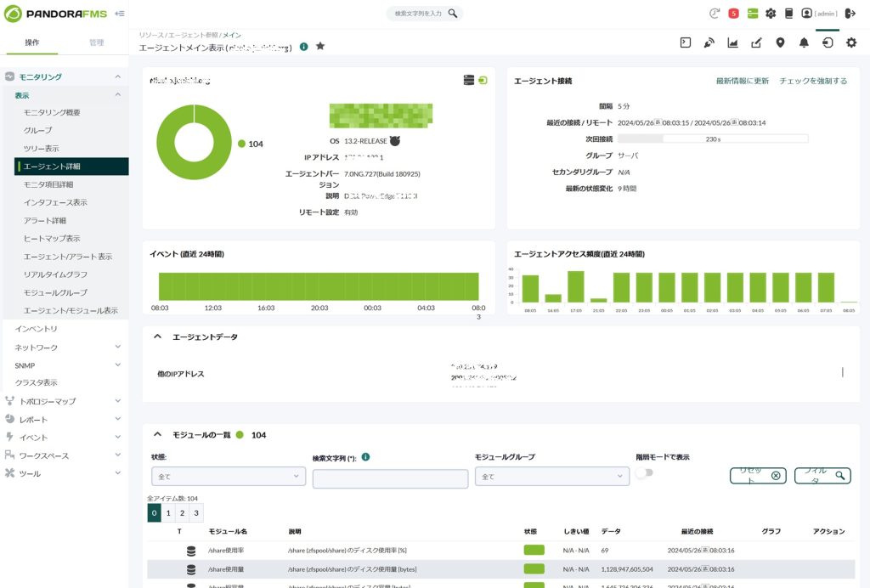Image resolution: width=870 pixels, height=588 pixels.
Task: Open インベントリ in sidebar
Action: click(36, 329)
